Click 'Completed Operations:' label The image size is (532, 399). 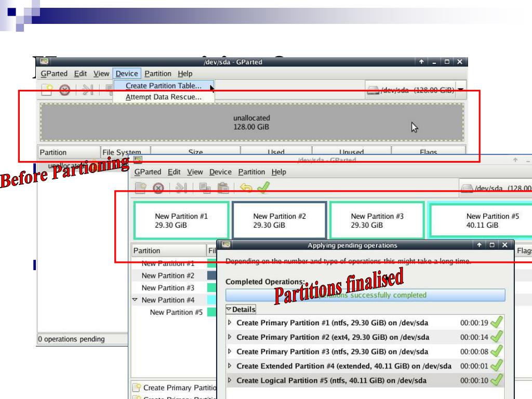[x=265, y=282]
